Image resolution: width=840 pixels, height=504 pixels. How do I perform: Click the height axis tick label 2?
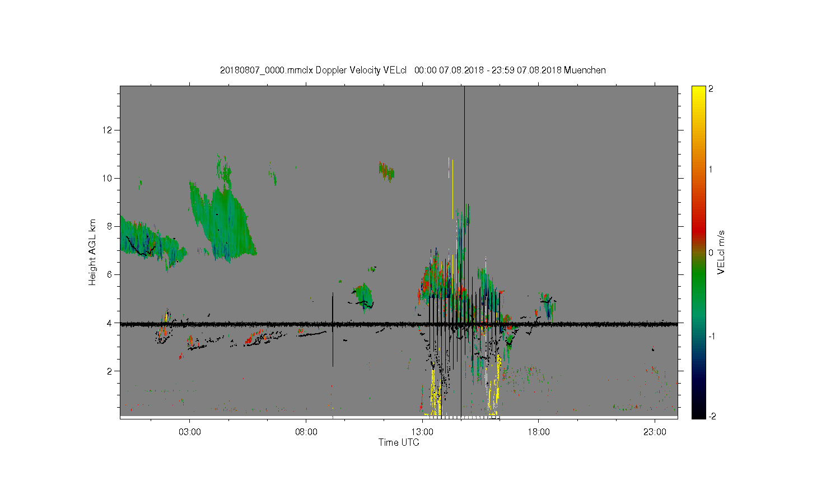tap(110, 371)
